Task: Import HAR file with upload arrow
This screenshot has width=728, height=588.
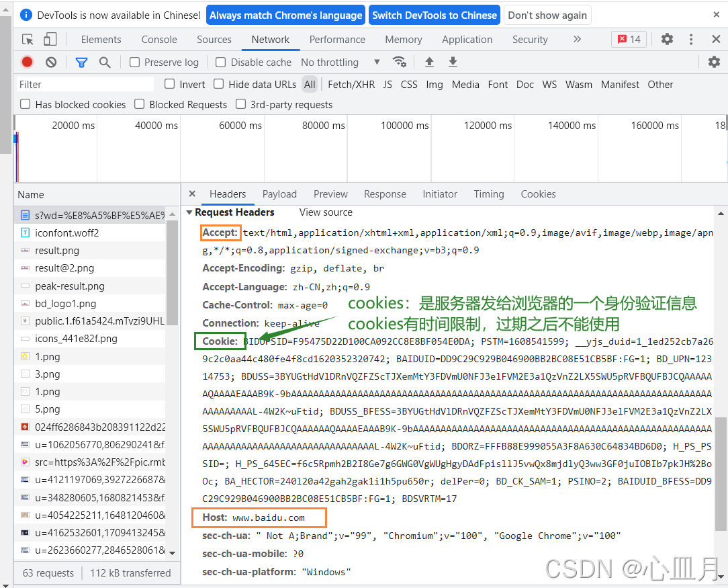Action: 429,62
